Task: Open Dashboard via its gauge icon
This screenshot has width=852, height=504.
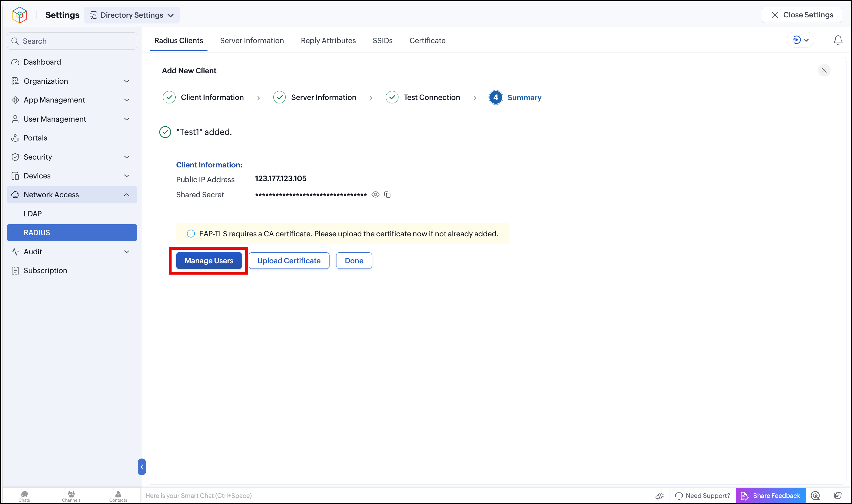Action: [x=15, y=62]
